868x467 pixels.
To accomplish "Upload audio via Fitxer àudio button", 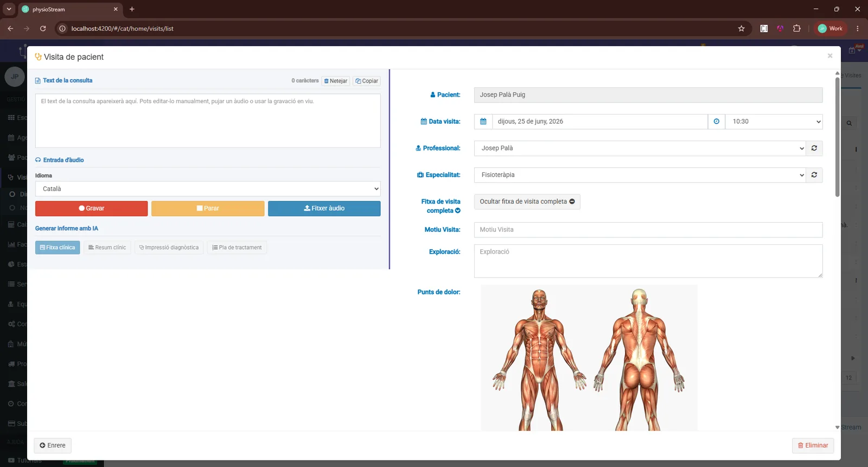I will (324, 209).
